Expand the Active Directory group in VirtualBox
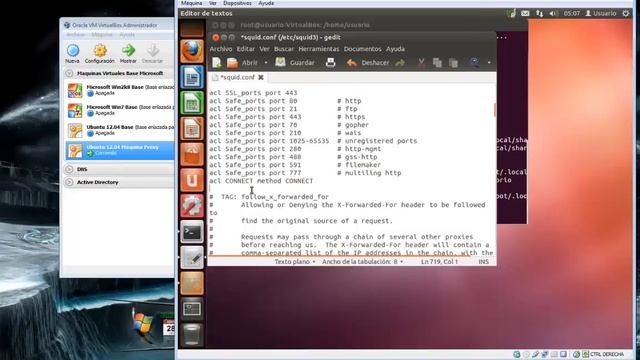640x360 pixels. (69, 182)
